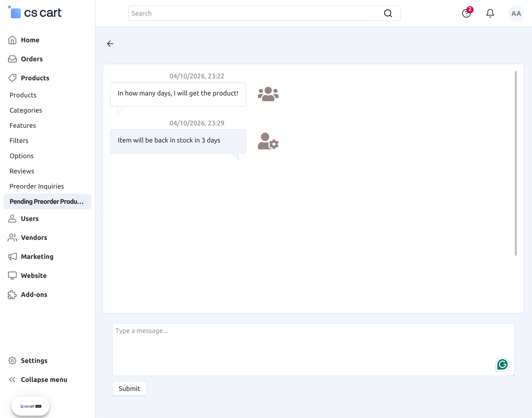532x418 pixels.
Task: Open the notifications bell
Action: pos(490,13)
